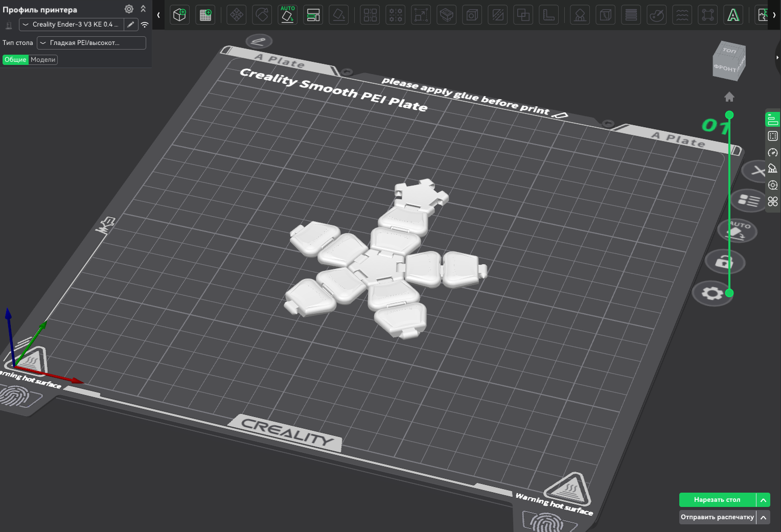Open the Support painting tool
781x532 pixels.
click(x=580, y=15)
